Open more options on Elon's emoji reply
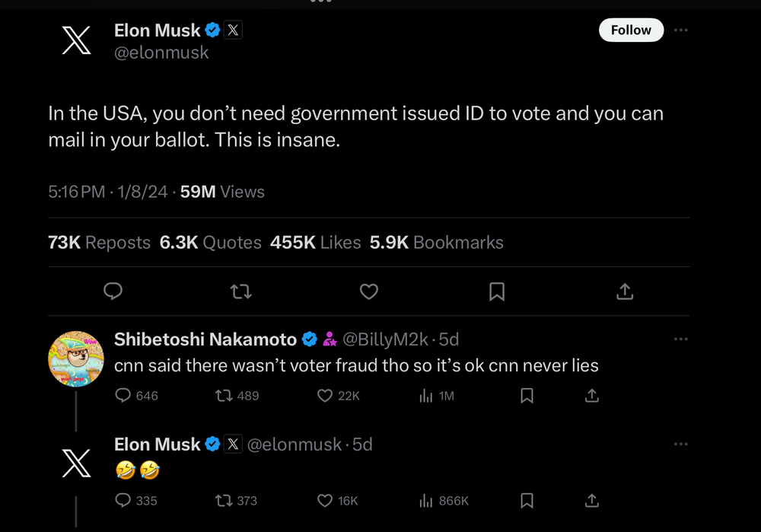The width and height of the screenshot is (761, 532). tap(681, 444)
